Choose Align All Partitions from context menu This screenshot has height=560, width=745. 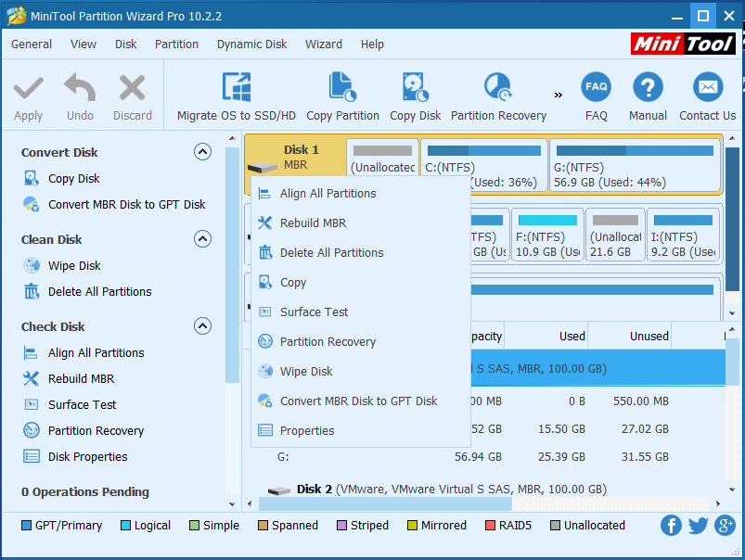coord(361,194)
